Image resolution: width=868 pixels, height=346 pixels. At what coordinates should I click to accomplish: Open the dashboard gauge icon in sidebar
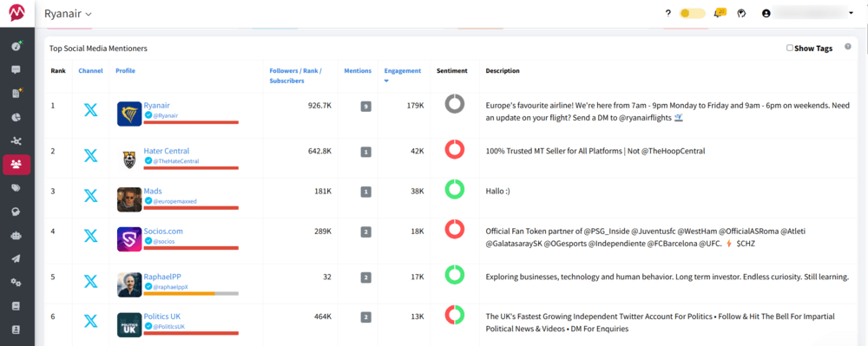click(x=16, y=46)
